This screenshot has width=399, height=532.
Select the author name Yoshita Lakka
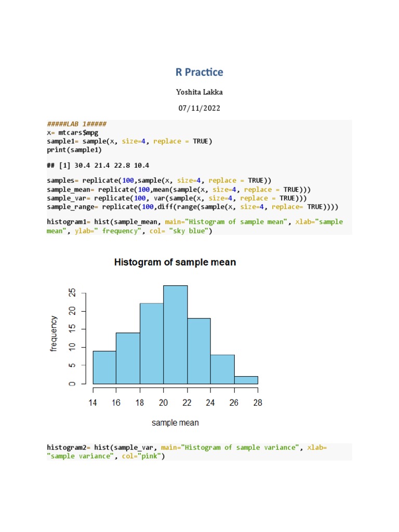pos(199,93)
